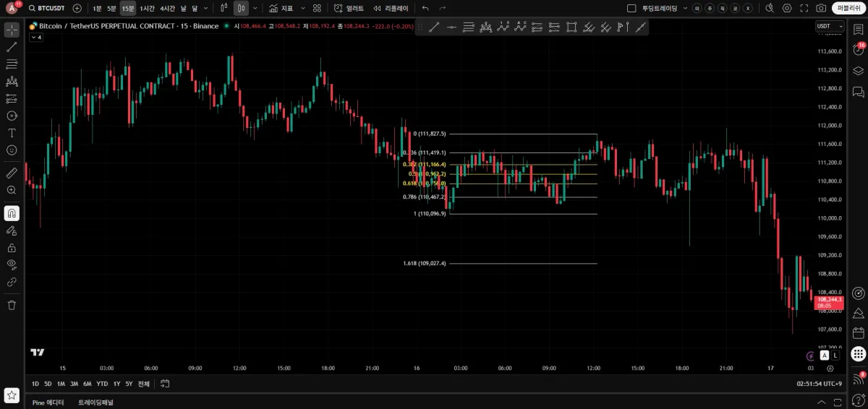Select the YTD date range
Viewport: 868px width, 409px height.
point(102,384)
